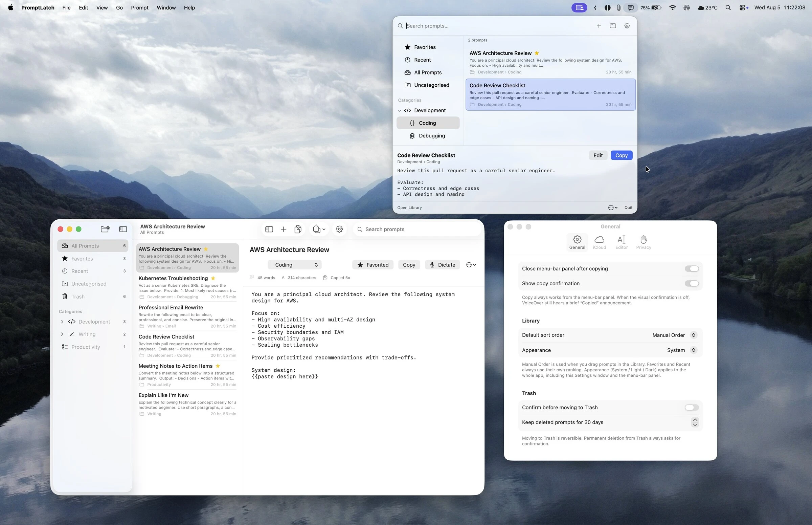Expand the Development category in Library sidebar
The width and height of the screenshot is (812, 525).
(62, 322)
